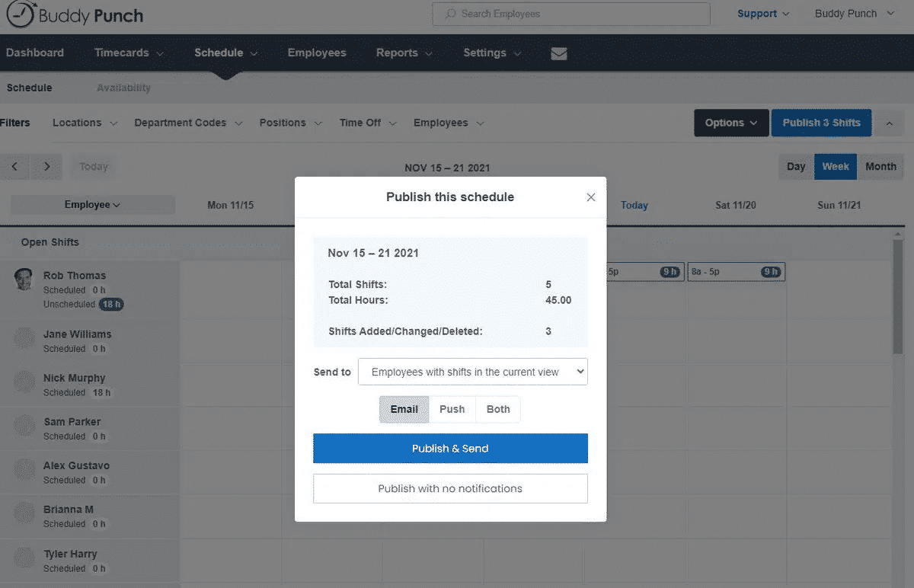
Task: Click Sam Parker avatar
Action: pyautogui.click(x=24, y=426)
